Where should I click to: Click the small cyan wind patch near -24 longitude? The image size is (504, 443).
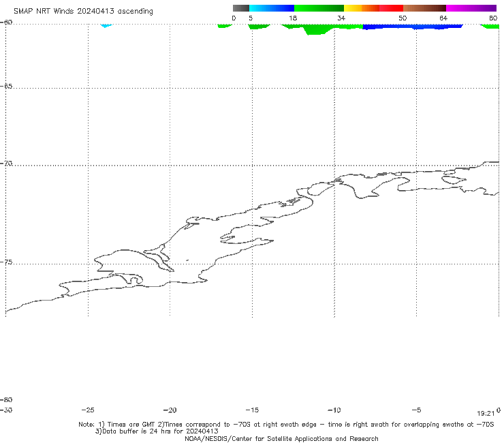click(106, 25)
